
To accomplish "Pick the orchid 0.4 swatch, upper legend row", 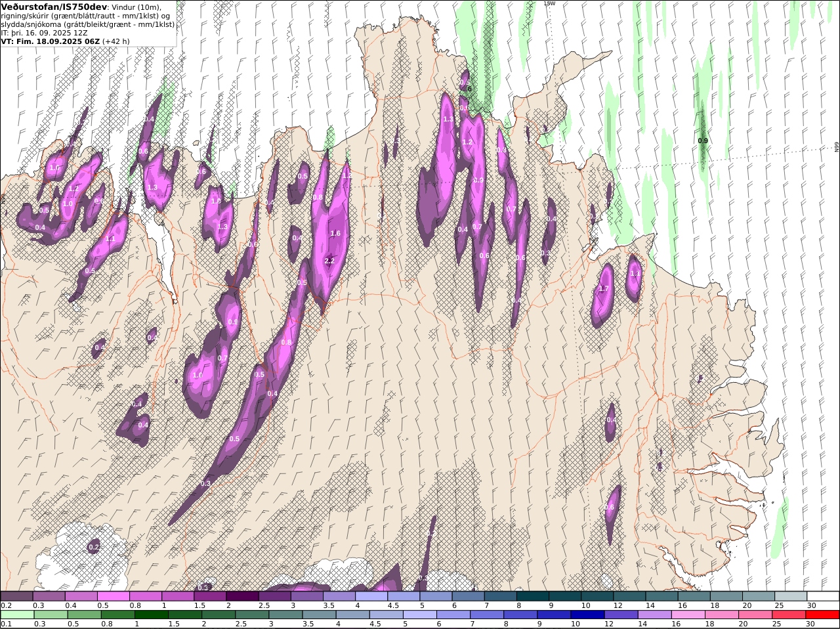I will coord(81,596).
